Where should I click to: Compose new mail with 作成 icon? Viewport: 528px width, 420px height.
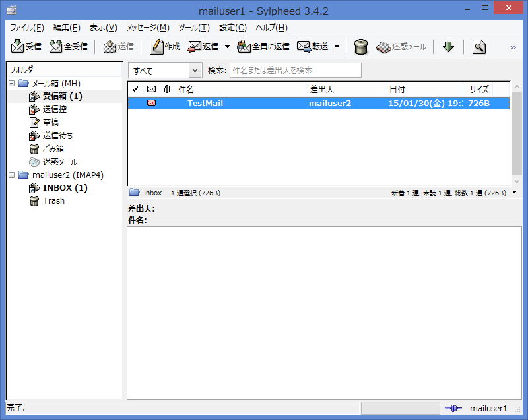coord(164,46)
